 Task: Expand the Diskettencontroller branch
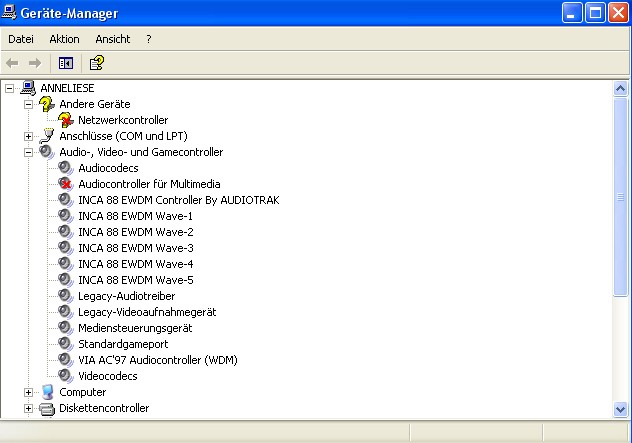pos(28,408)
